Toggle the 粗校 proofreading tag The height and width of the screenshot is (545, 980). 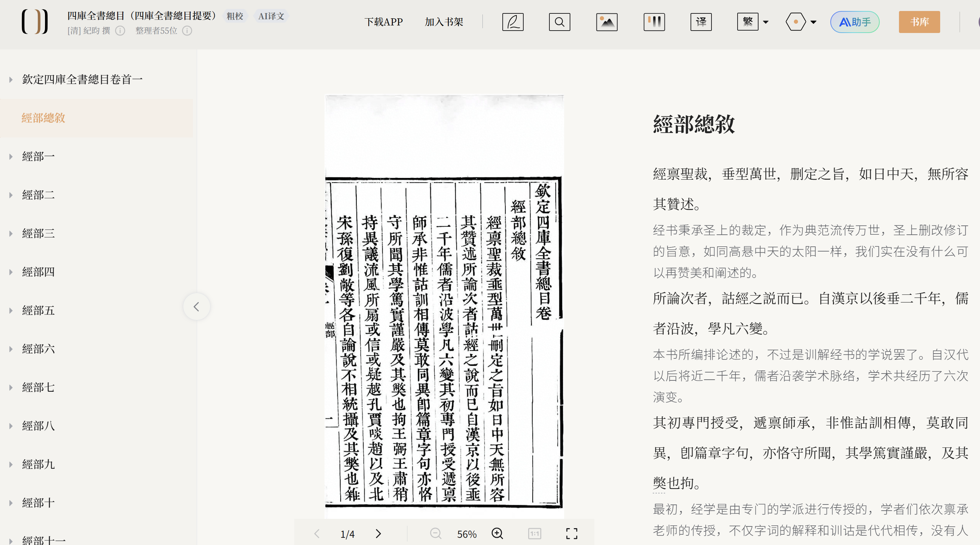click(x=235, y=16)
